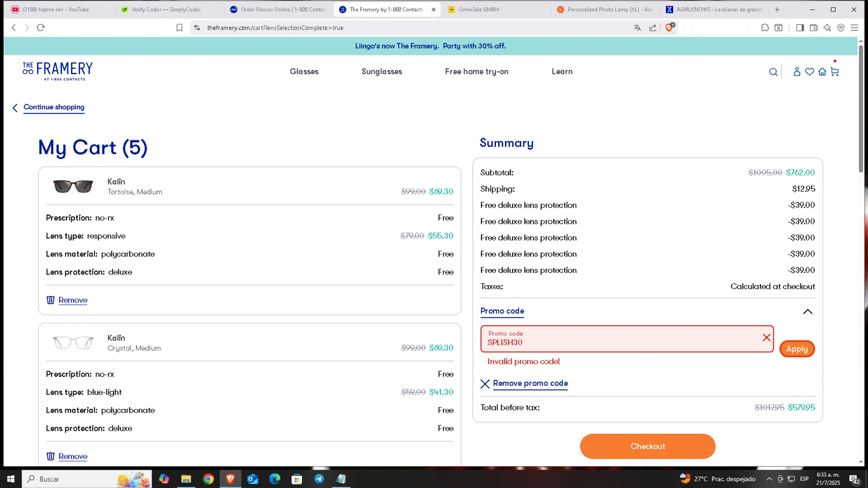868x488 pixels.
Task: Switch to the Order Glasses Online tab
Action: coord(278,9)
